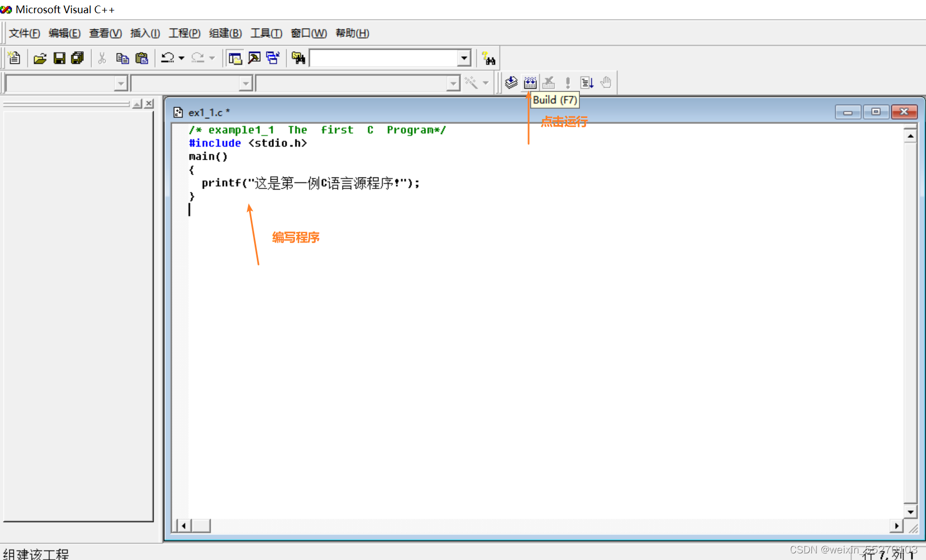
Task: Insert a breakpoint using the hand icon
Action: 606,83
